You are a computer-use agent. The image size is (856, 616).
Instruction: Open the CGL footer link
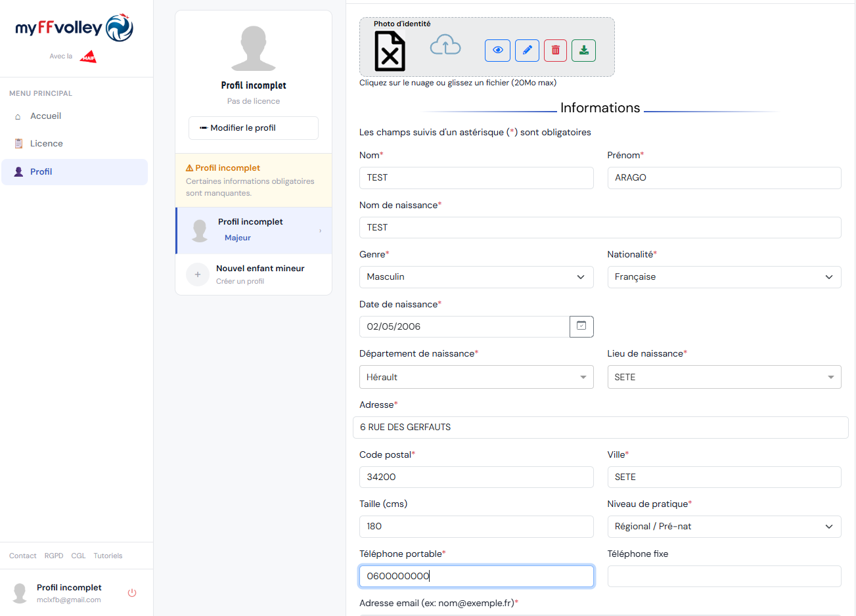pyautogui.click(x=78, y=556)
